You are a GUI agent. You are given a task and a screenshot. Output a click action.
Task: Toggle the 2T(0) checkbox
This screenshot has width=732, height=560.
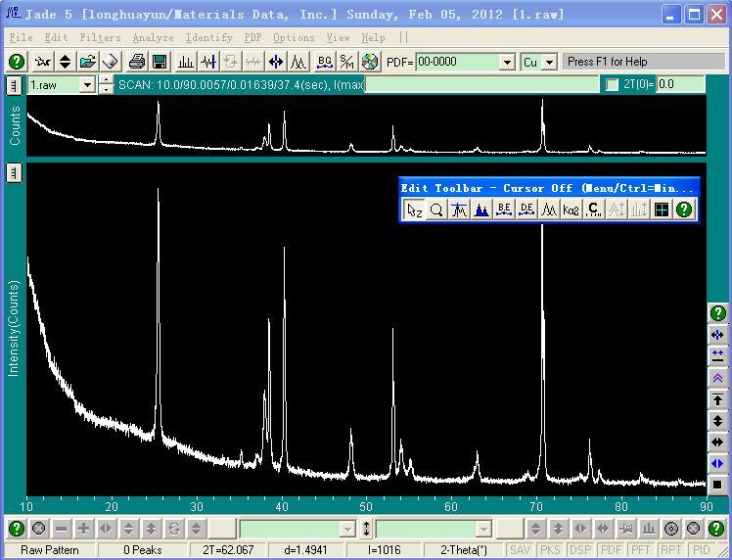613,85
